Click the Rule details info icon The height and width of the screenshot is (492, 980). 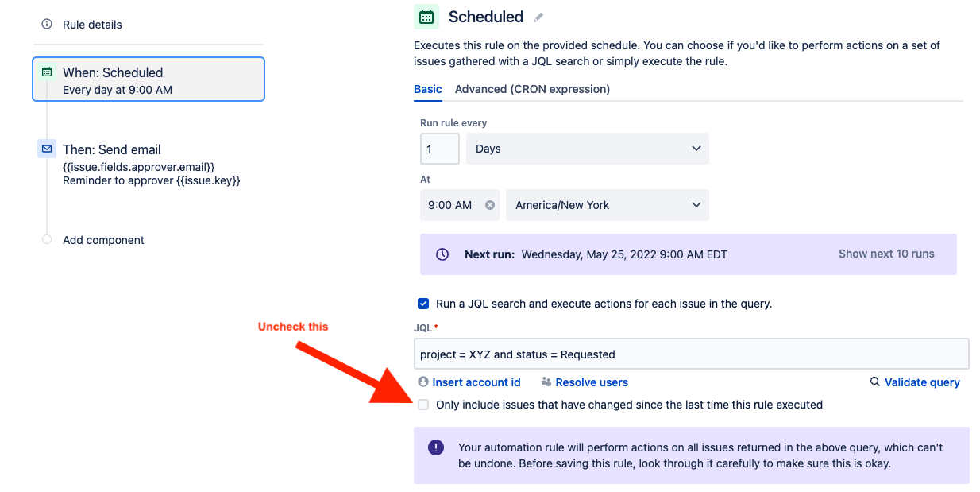(47, 25)
